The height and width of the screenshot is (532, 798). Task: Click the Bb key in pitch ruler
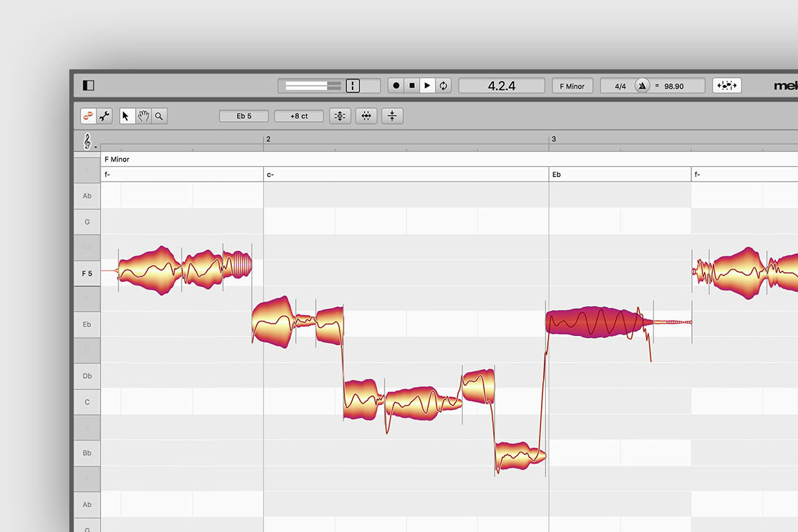click(87, 453)
